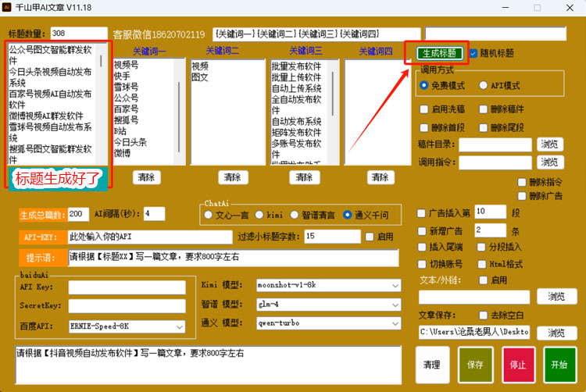
Task: Click 浏览 button under 文本/外链
Action: click(x=556, y=297)
